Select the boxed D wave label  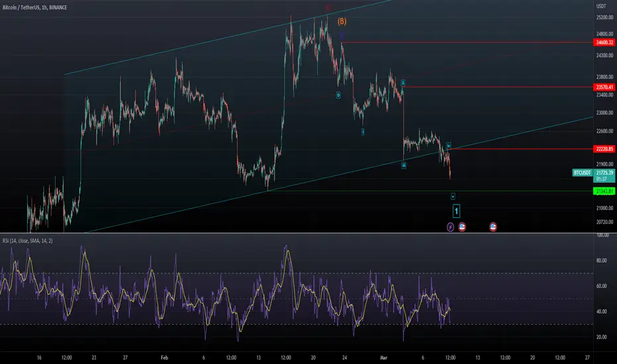pyautogui.click(x=338, y=95)
